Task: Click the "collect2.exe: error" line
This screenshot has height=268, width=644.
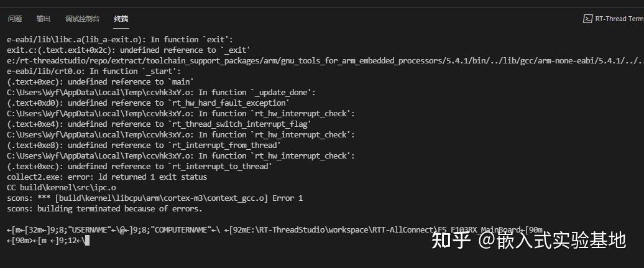Action: pos(107,177)
